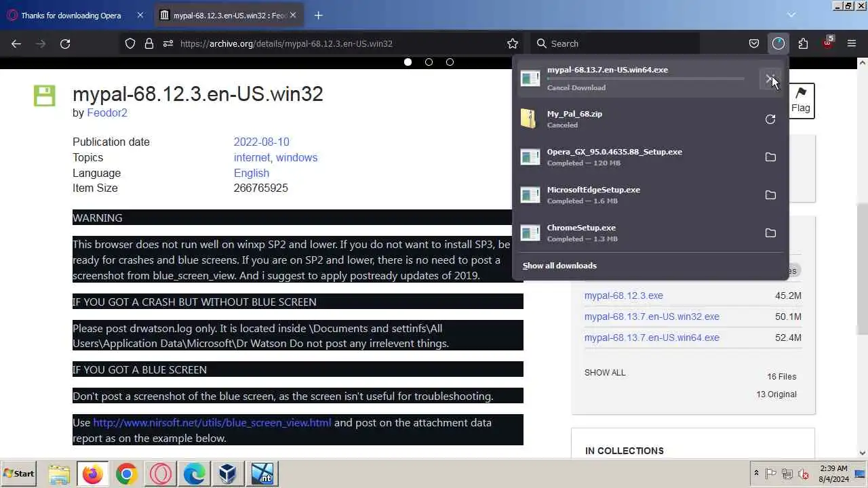Click the download progress bar for mypal win64
The height and width of the screenshot is (488, 868).
click(646, 79)
